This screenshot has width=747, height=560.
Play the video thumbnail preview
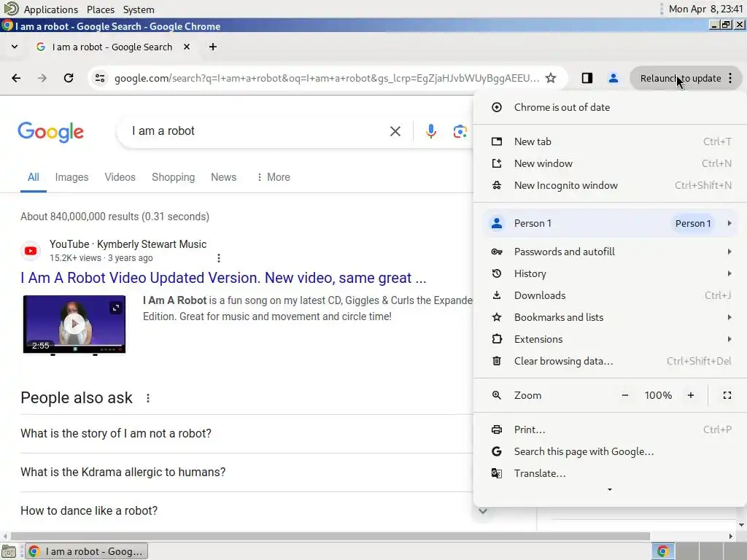pos(74,324)
